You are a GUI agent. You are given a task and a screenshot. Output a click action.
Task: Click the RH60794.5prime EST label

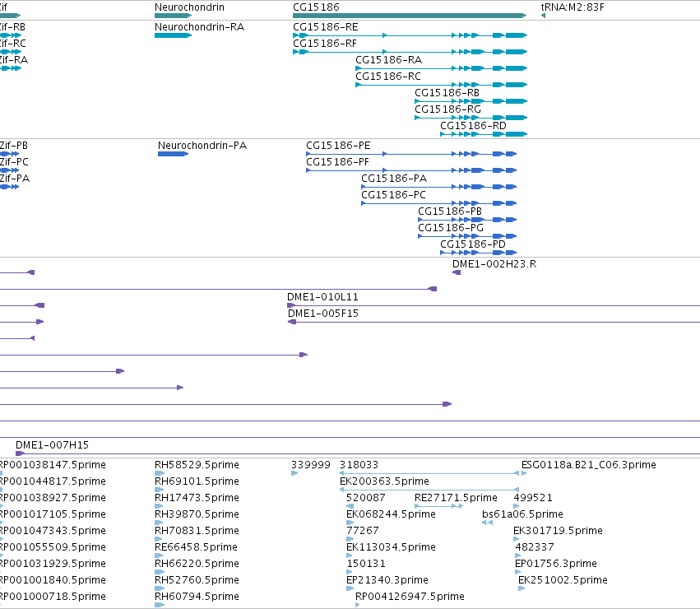[x=197, y=597]
